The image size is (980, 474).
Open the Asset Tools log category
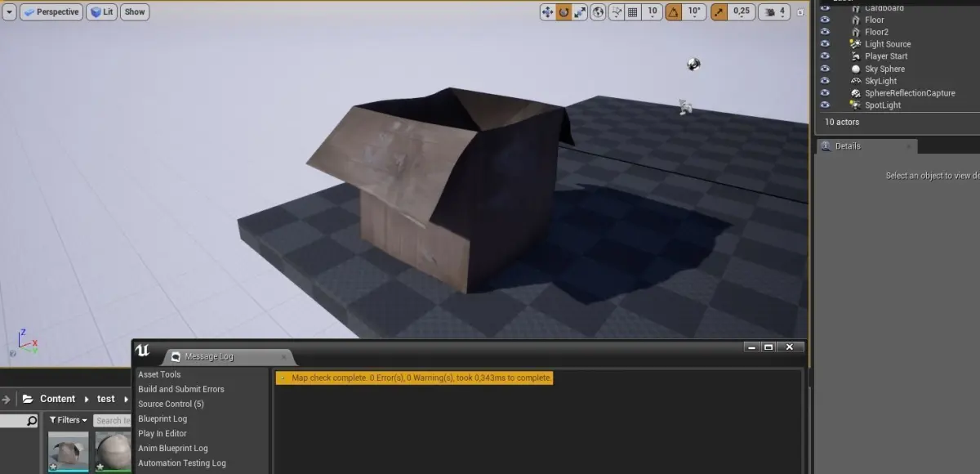159,374
